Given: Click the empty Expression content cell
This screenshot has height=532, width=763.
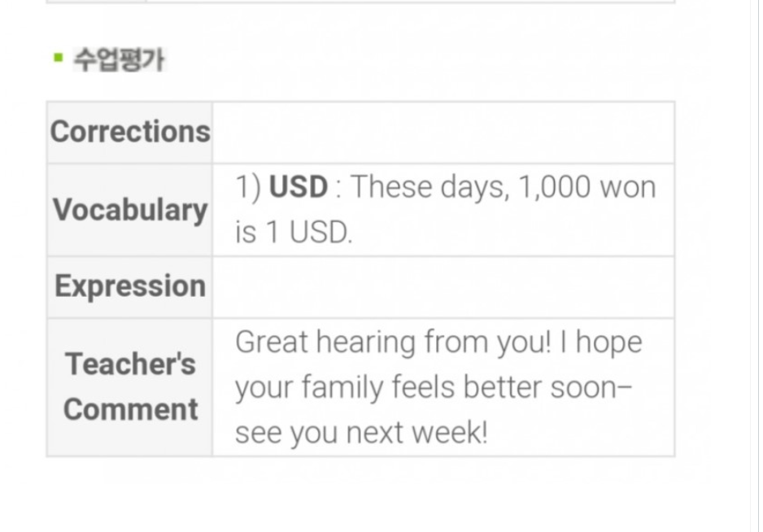Looking at the screenshot, I should coord(443,287).
